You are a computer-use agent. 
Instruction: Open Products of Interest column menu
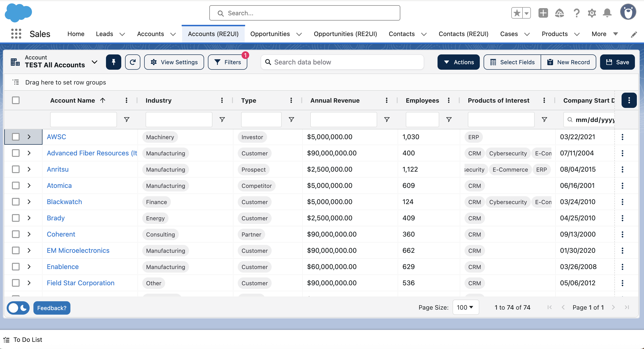tap(544, 100)
